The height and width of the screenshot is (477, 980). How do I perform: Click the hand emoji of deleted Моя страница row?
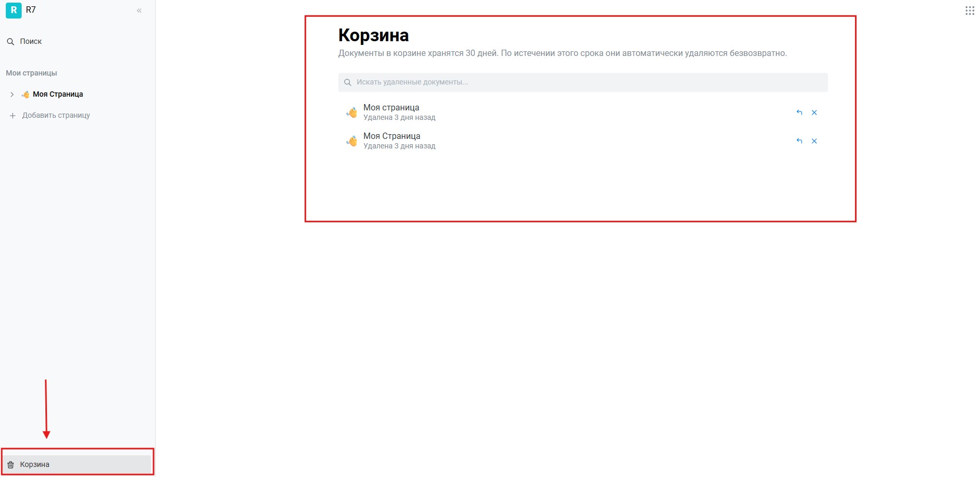point(351,112)
